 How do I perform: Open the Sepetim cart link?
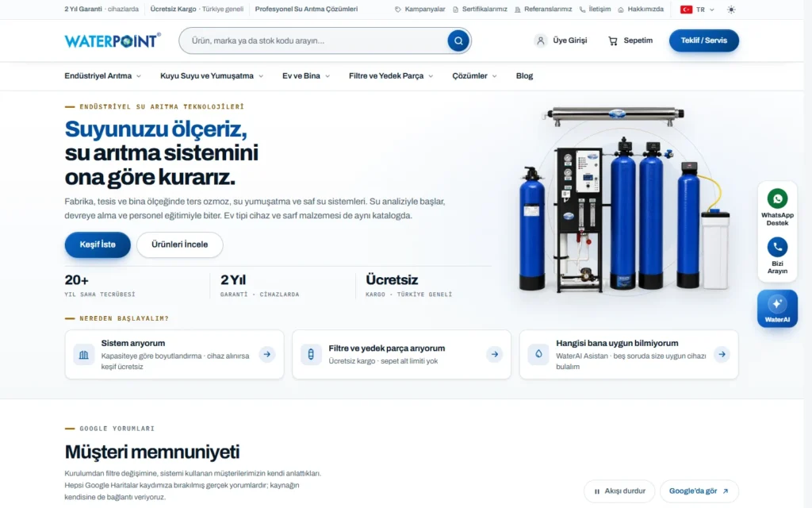tap(630, 40)
